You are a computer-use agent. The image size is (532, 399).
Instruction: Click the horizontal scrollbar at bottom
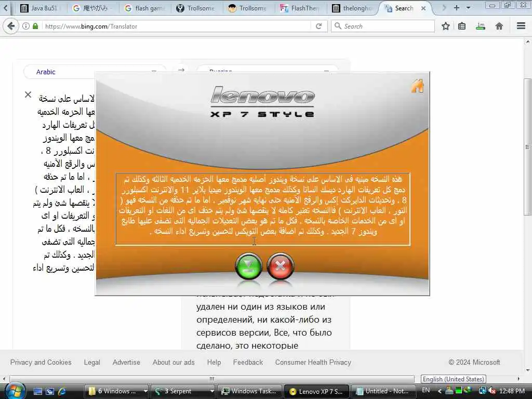pos(212,379)
